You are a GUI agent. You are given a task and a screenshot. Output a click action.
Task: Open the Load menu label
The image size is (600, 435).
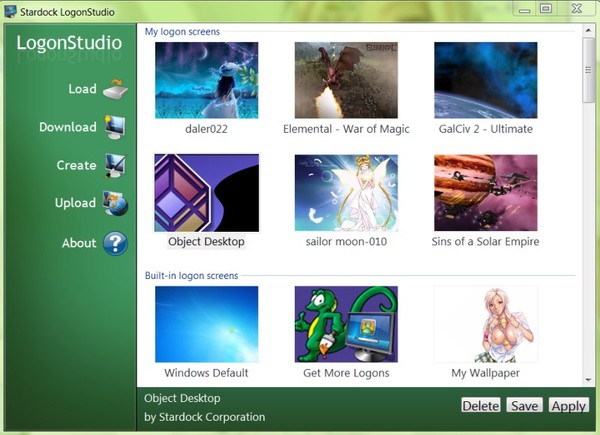[82, 89]
